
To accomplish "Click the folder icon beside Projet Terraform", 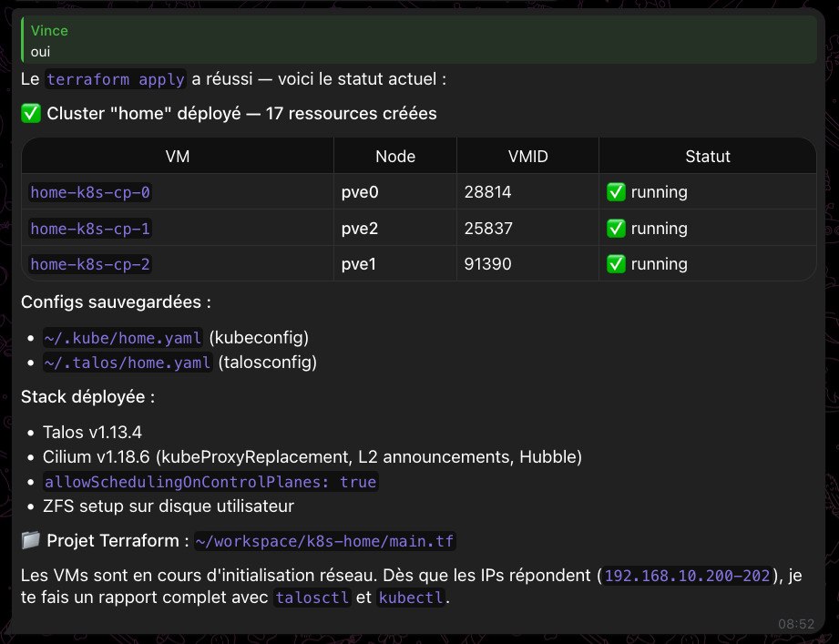I will pos(30,540).
